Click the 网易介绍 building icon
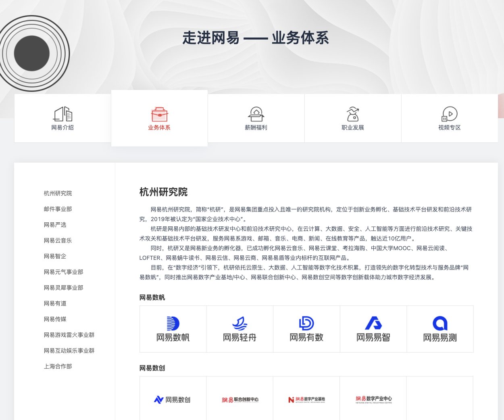The width and height of the screenshot is (504, 420). click(x=62, y=115)
